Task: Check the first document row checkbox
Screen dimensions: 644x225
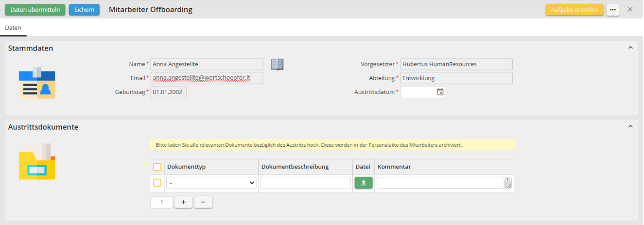Action: pos(157,183)
